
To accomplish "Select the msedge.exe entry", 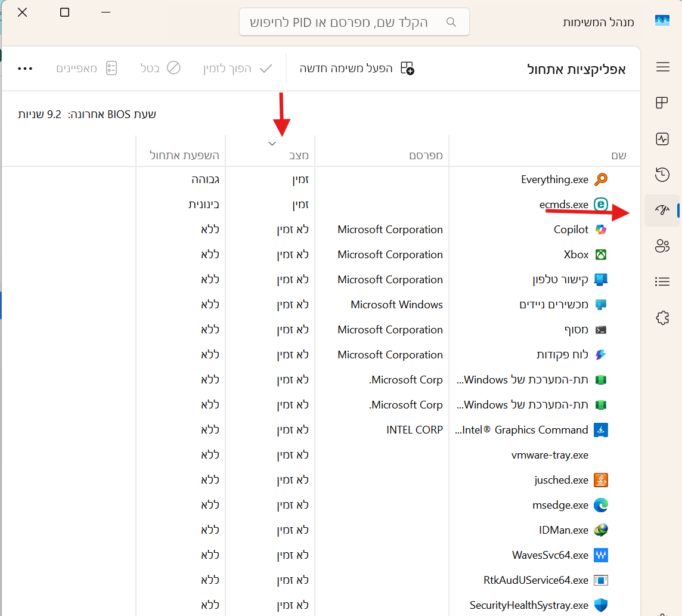I will pos(560,505).
